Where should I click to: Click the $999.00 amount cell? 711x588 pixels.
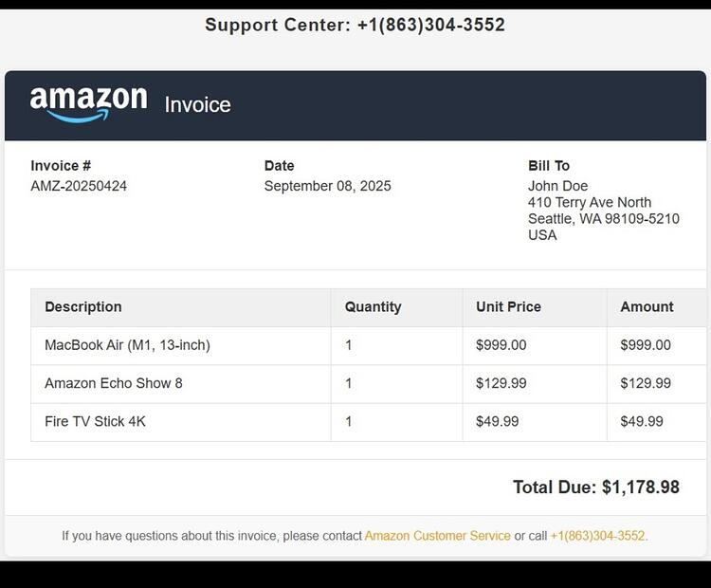pos(657,346)
